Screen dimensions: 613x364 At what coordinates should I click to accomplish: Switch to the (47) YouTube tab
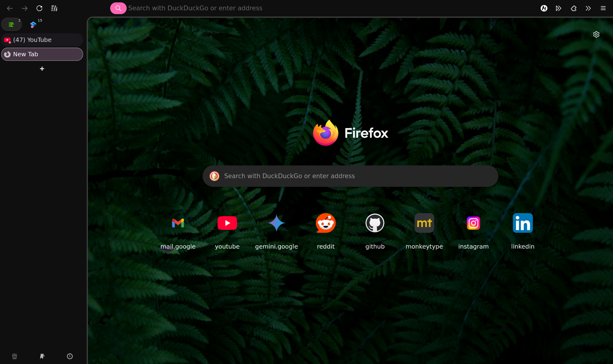pos(42,40)
